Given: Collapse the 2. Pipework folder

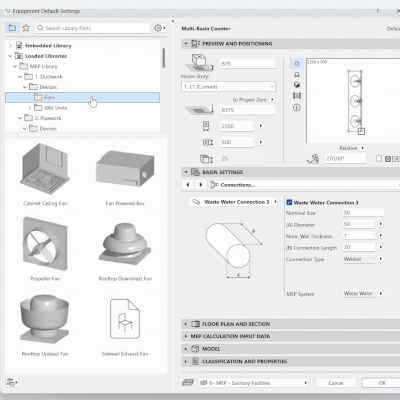Looking at the screenshot, I should pyautogui.click(x=20, y=118).
